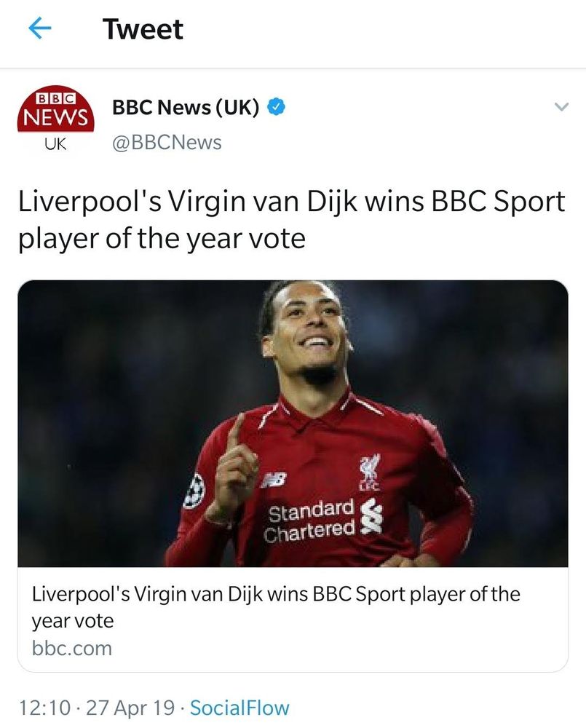
Task: Click the 27 Apr 19 date
Action: pos(130,708)
